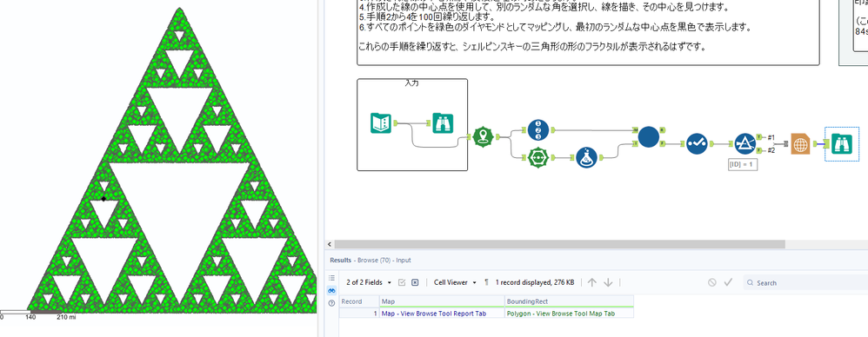Click the Filter tool labeled [ID] = 1
The image size is (868, 337).
click(x=745, y=143)
